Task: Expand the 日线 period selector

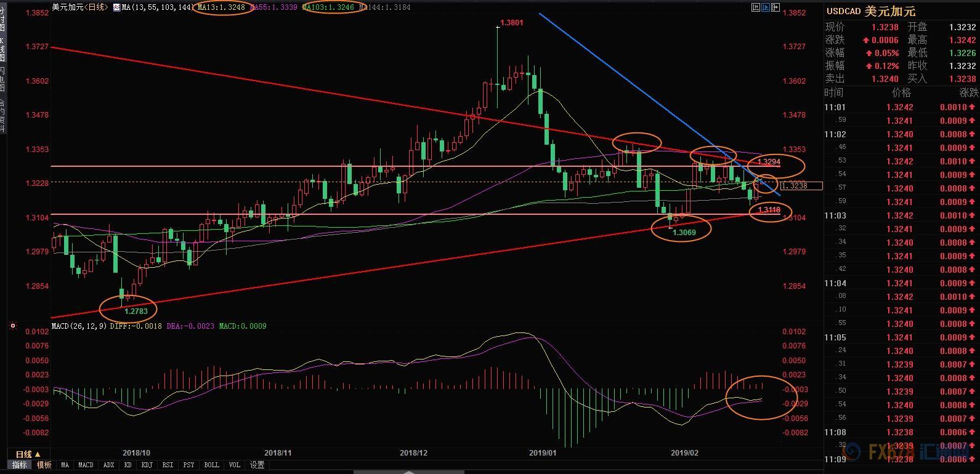Action: [x=27, y=454]
